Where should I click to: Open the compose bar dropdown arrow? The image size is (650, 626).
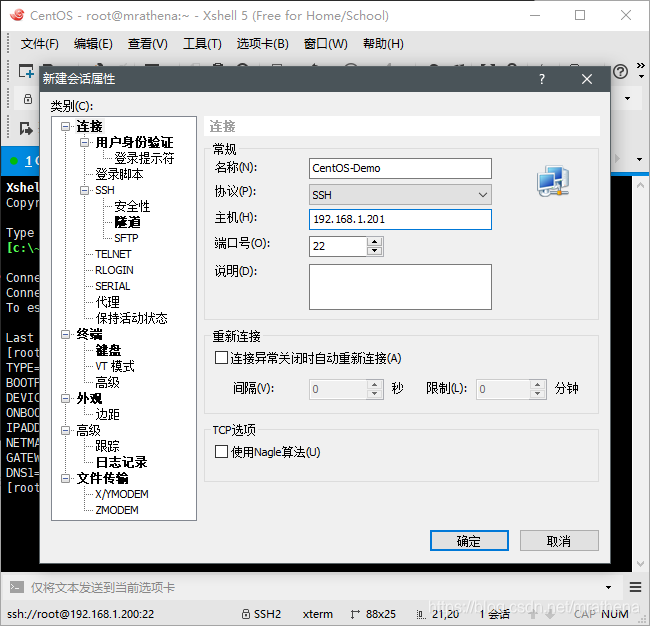pyautogui.click(x=608, y=587)
